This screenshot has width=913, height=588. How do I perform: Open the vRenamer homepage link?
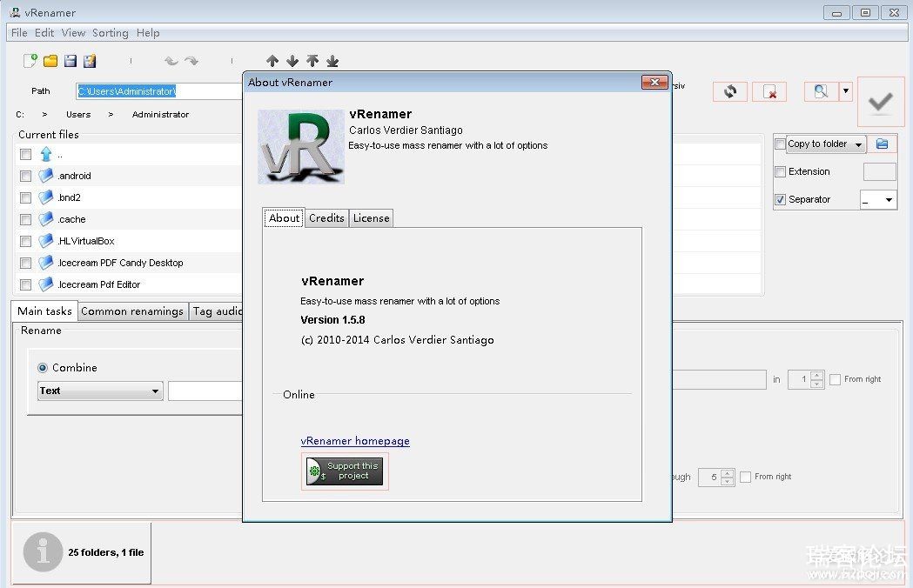point(355,441)
